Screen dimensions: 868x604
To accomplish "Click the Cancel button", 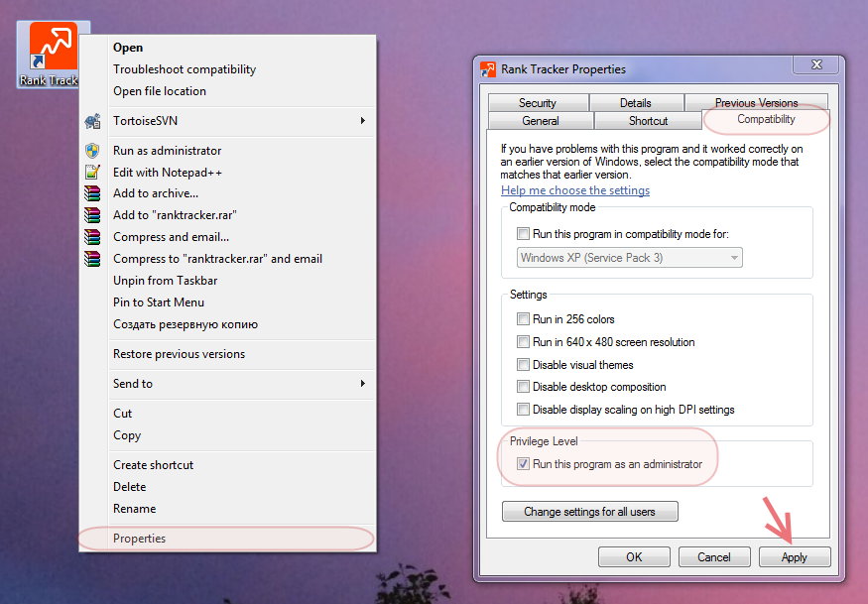I will tap(714, 557).
